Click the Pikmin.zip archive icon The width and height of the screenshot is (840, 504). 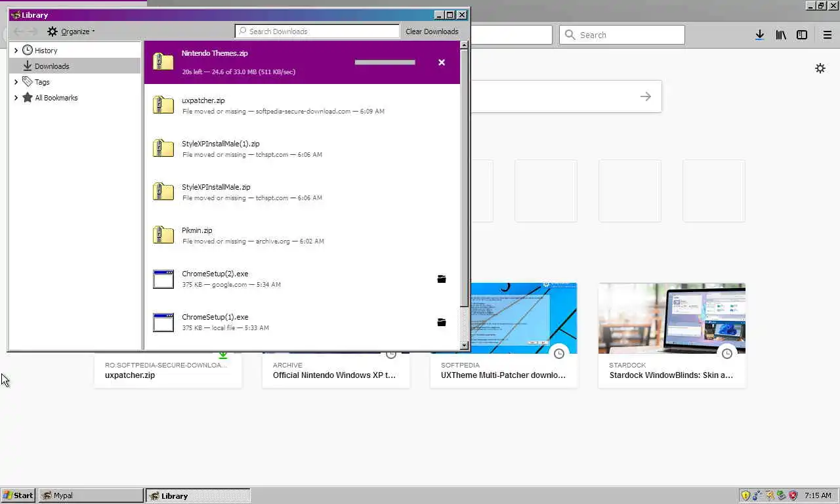(163, 235)
